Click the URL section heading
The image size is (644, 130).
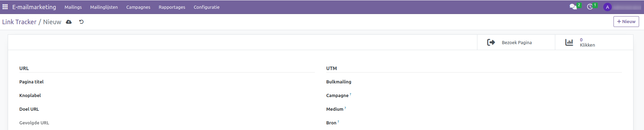24,68
